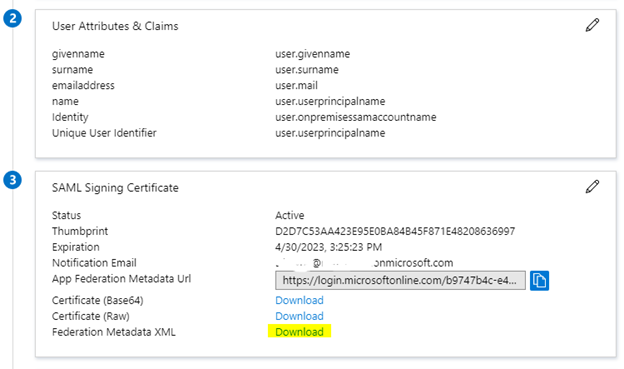The height and width of the screenshot is (369, 624).
Task: Click the Unique User Identifier claim
Action: click(x=104, y=133)
